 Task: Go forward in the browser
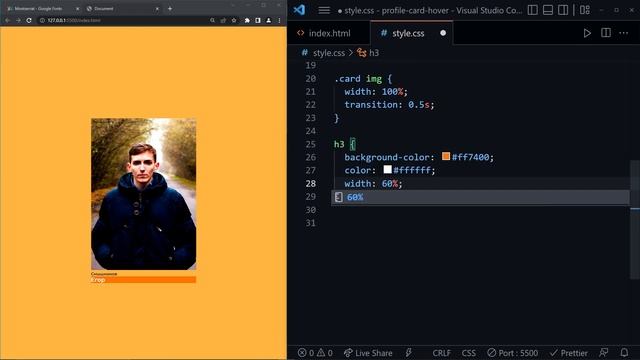[x=18, y=20]
